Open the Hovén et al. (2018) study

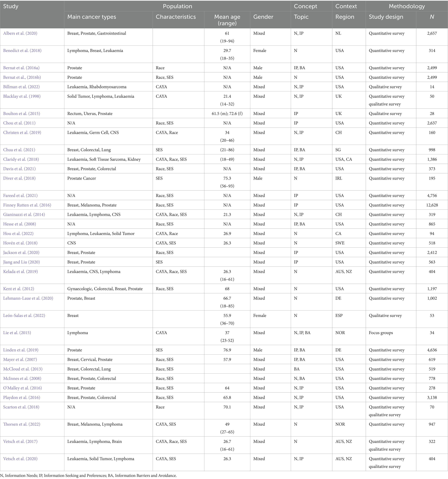[20, 243]
